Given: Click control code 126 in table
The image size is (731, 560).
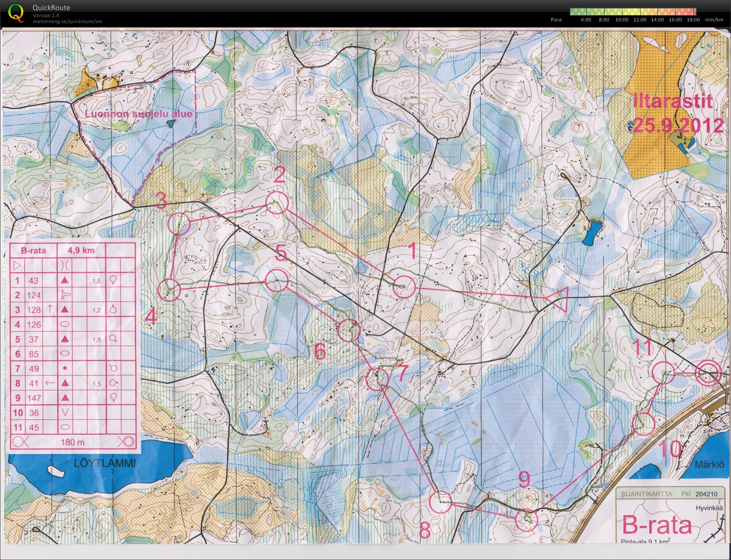Looking at the screenshot, I should click(x=34, y=325).
